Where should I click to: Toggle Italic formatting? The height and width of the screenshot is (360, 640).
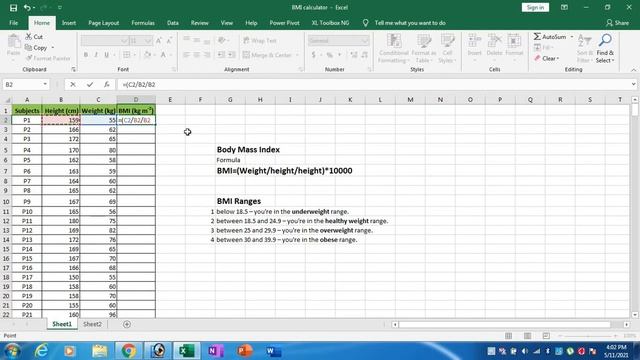[x=96, y=55]
